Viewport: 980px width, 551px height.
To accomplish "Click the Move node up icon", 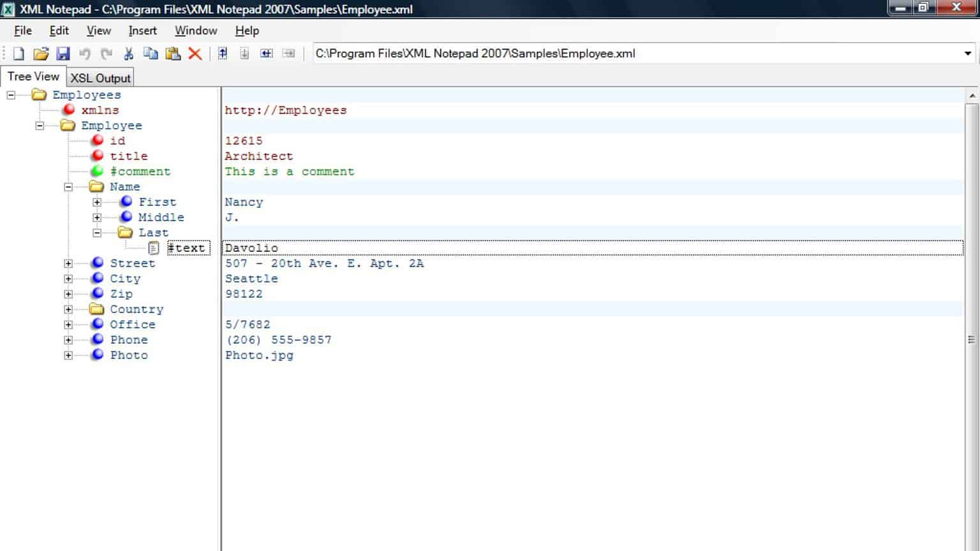I will [x=223, y=53].
